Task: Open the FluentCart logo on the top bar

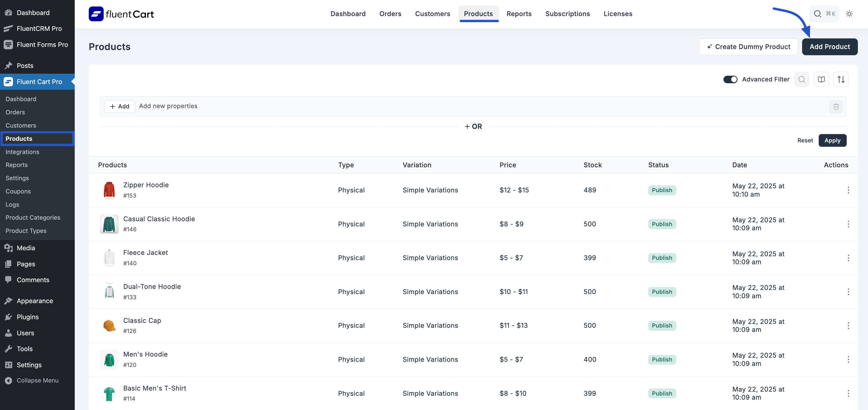Action: 121,14
